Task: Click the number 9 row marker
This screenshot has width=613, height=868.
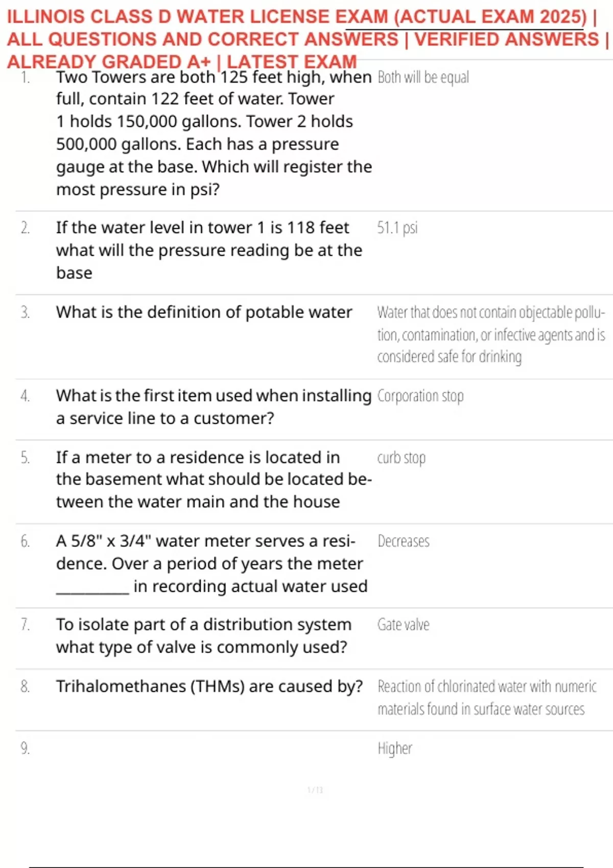Action: (x=25, y=749)
